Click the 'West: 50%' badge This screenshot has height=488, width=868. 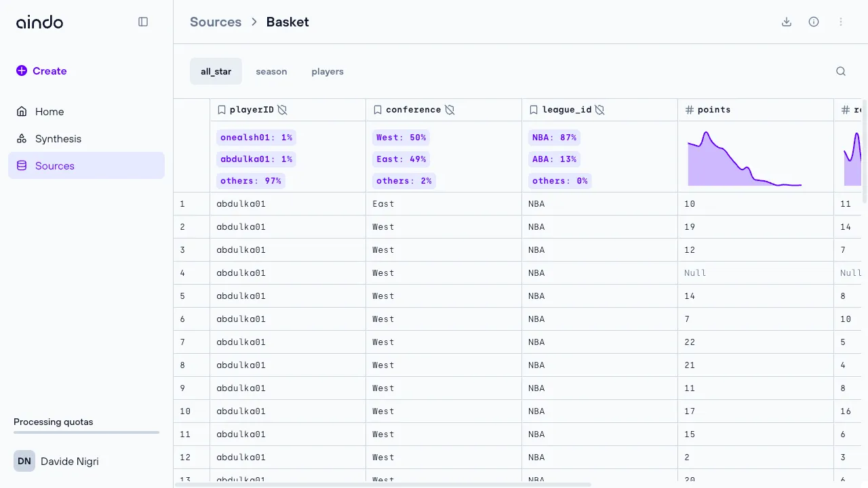point(401,138)
